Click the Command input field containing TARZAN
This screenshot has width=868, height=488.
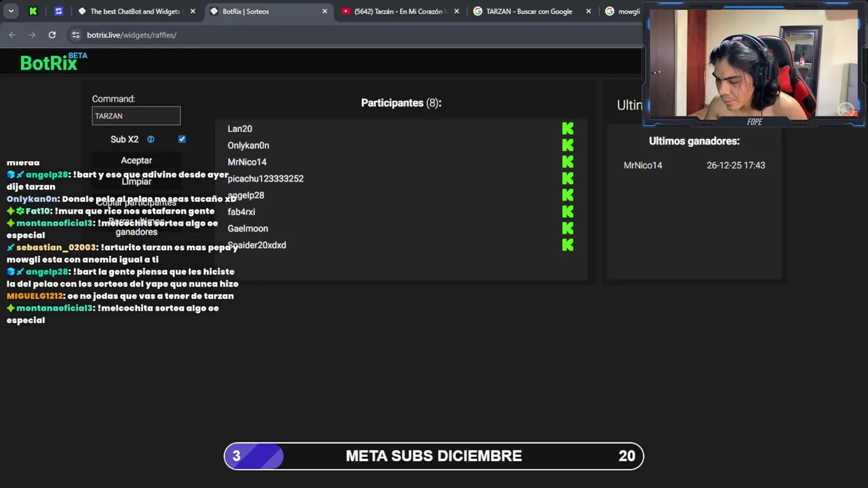click(136, 116)
